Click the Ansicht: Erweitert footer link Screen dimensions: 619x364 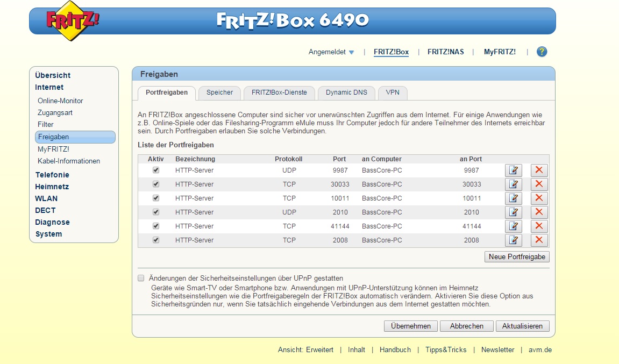(305, 350)
